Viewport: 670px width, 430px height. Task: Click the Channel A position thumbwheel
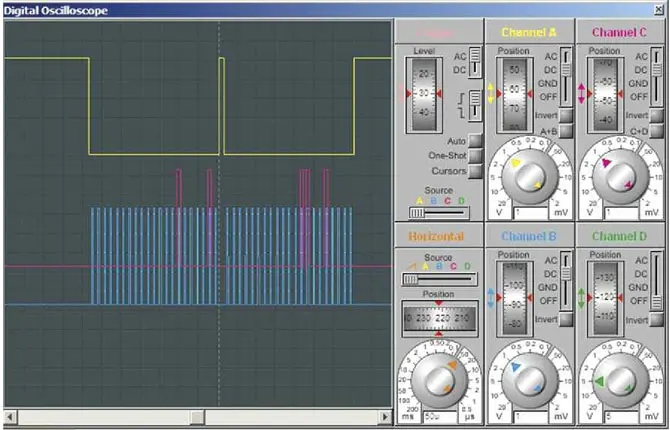click(x=513, y=94)
